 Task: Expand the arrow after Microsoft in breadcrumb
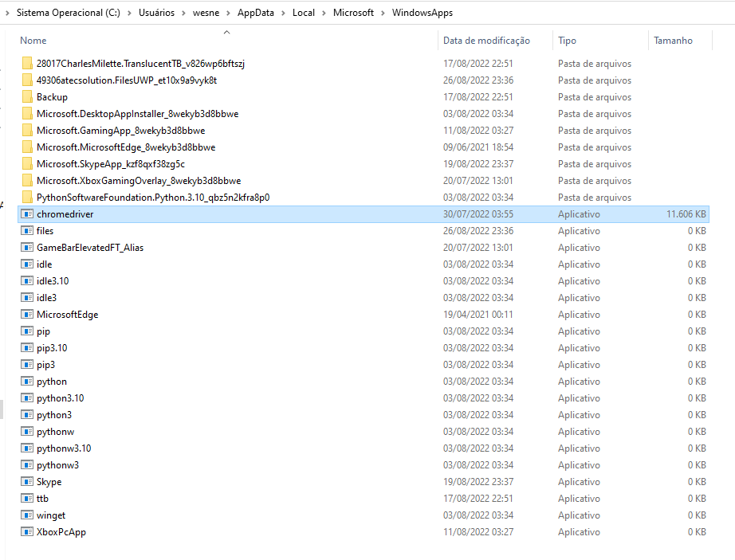383,13
